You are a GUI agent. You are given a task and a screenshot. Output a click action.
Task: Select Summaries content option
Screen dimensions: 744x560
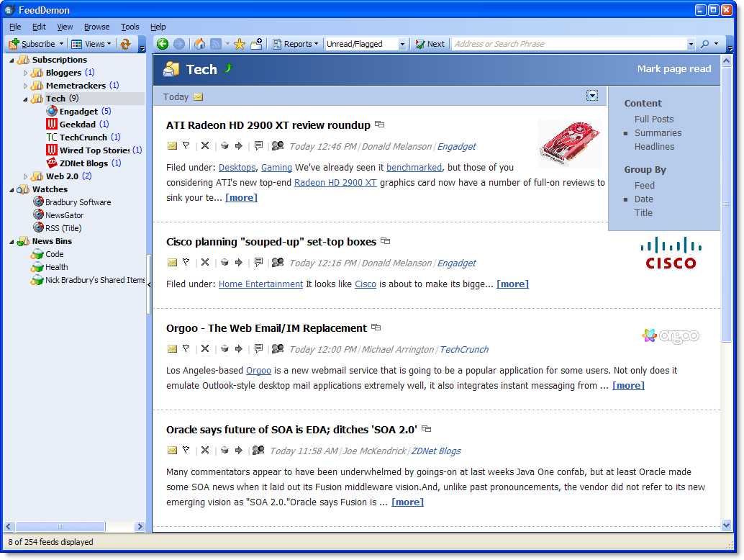coord(658,133)
